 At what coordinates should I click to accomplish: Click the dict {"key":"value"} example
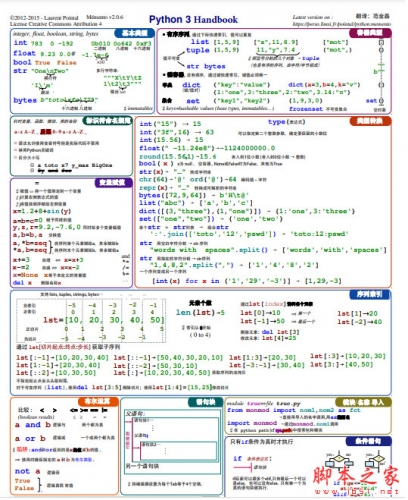click(x=226, y=85)
